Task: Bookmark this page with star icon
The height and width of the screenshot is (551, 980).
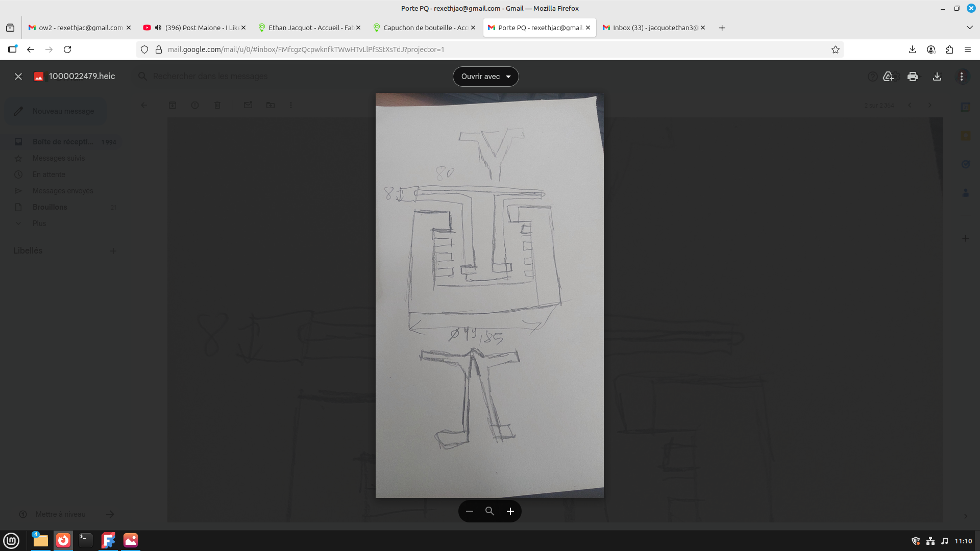Action: 836,49
